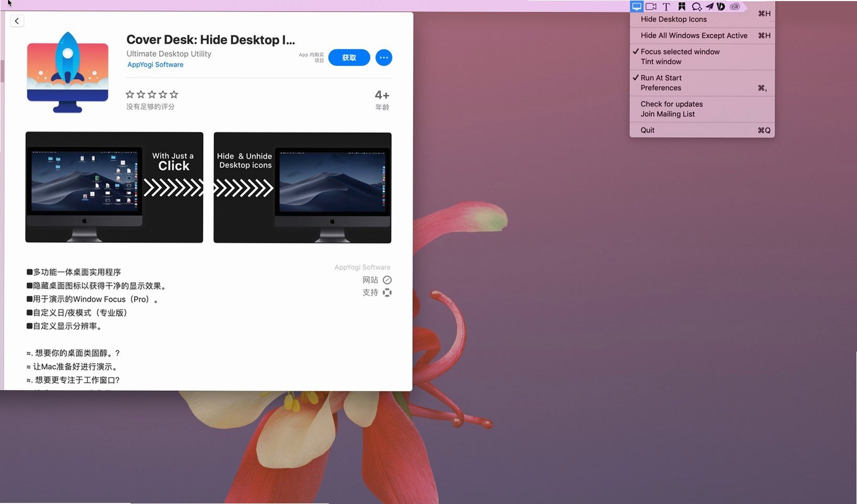
Task: Click the 让Mac准备好进行演示 line
Action: 73,367
